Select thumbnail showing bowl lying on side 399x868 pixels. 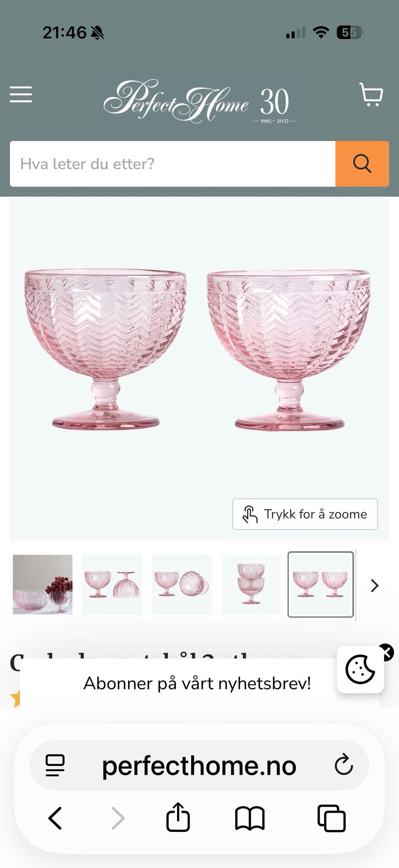tap(182, 584)
